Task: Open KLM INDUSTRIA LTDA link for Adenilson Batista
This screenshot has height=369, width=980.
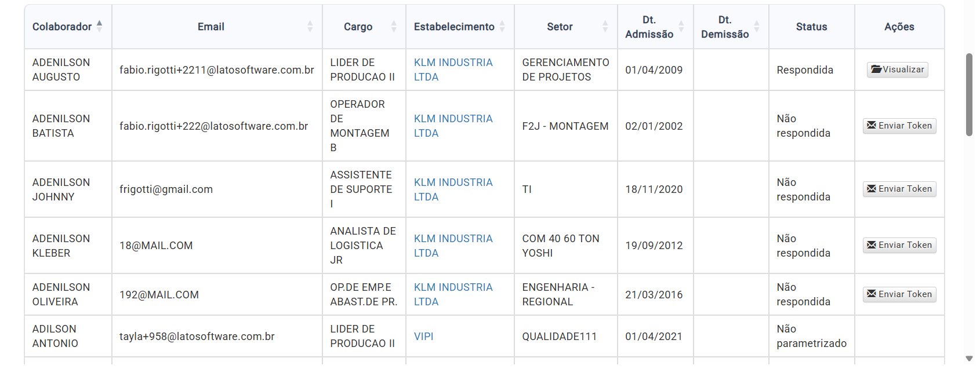Action: (x=453, y=126)
